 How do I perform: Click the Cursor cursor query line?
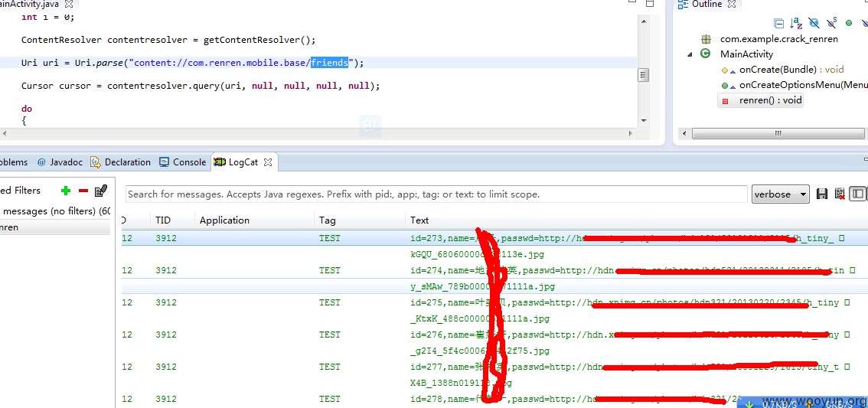click(201, 86)
